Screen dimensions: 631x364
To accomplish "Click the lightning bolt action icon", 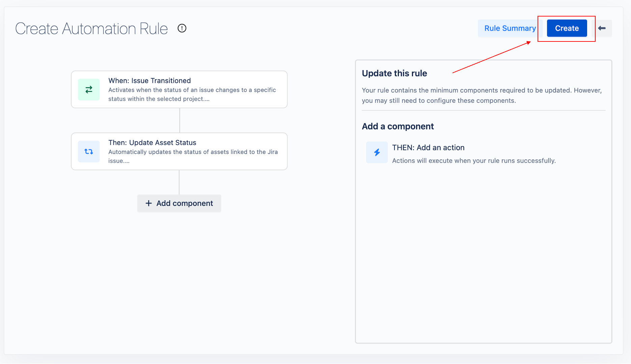I will (x=377, y=153).
